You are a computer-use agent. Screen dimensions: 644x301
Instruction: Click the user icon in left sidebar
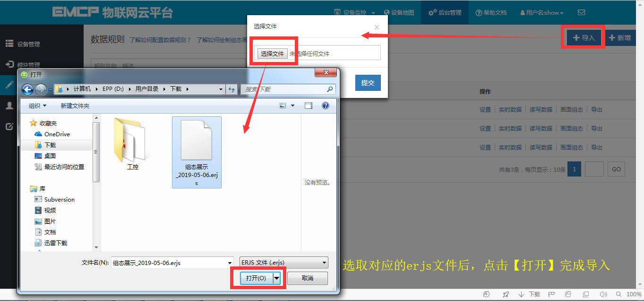point(9,106)
